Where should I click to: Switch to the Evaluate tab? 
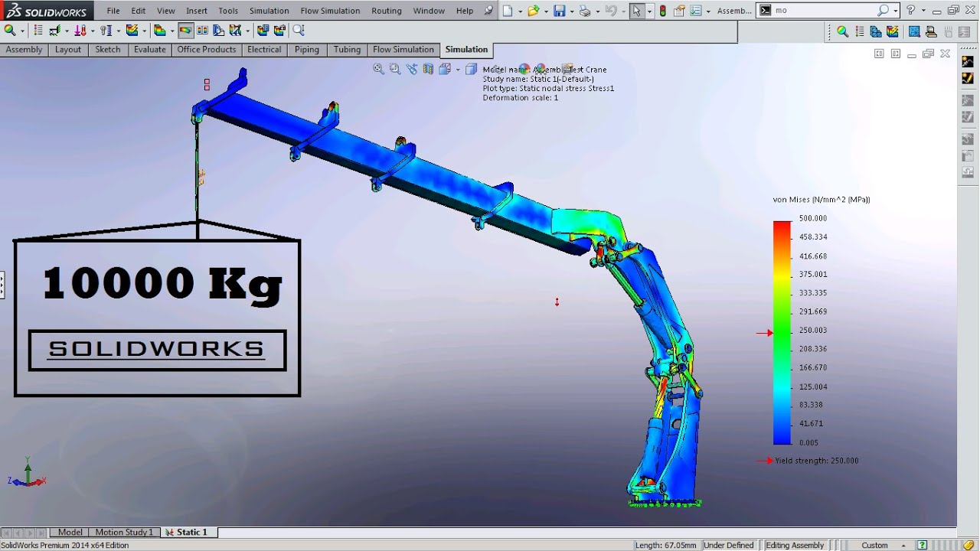(x=150, y=49)
